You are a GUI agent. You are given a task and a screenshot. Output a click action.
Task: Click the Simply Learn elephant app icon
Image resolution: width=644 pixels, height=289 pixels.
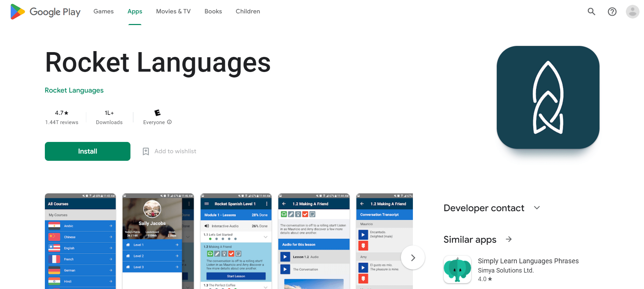point(457,269)
